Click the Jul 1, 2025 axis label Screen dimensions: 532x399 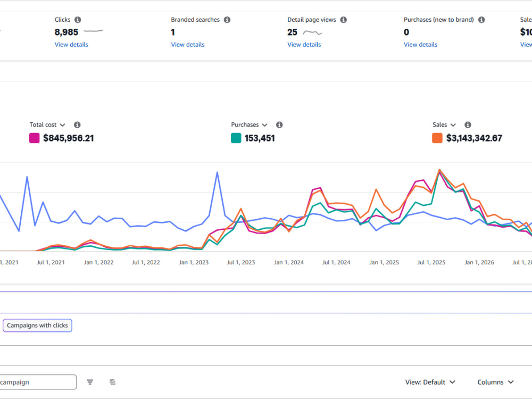[x=431, y=262]
